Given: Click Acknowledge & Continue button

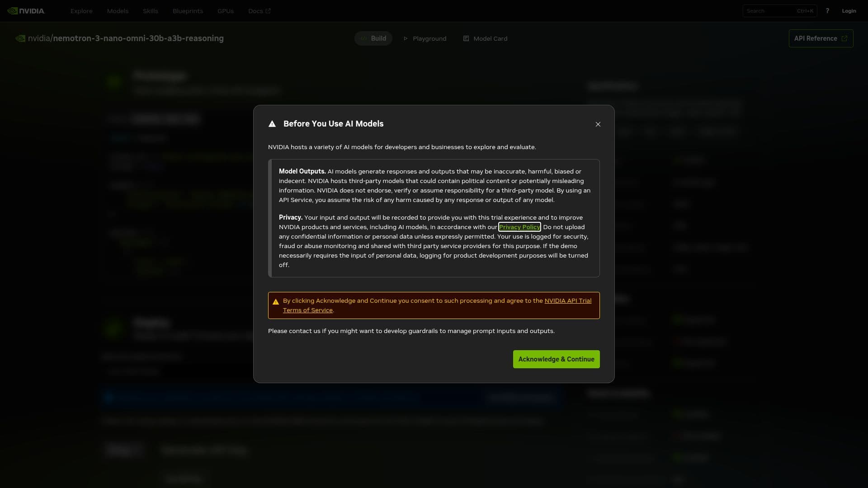Looking at the screenshot, I should point(556,359).
